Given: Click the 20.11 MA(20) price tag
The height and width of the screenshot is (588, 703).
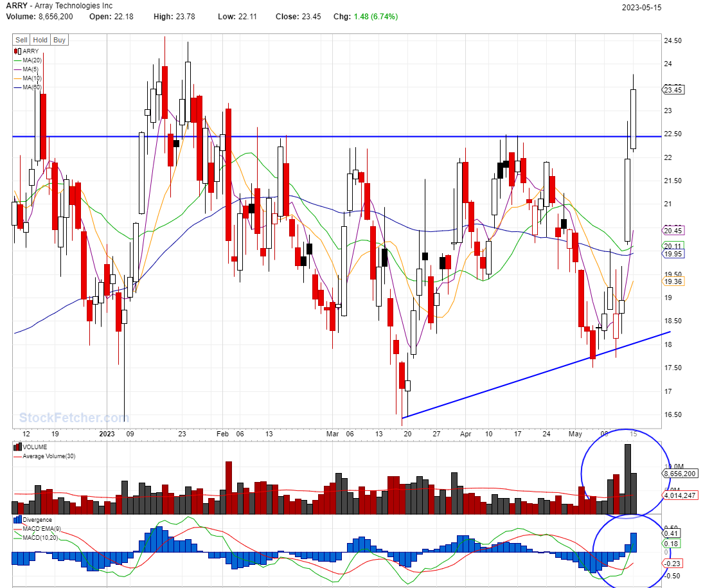Looking at the screenshot, I should [673, 245].
